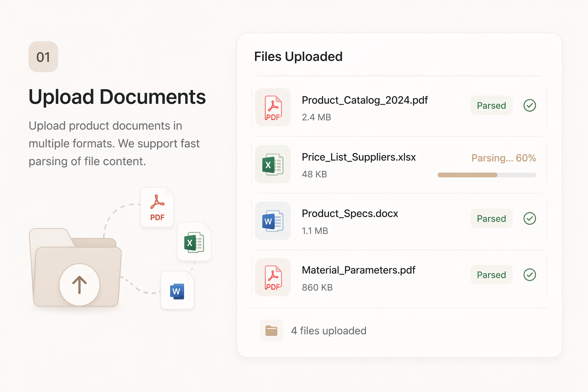Click the Word icon beside Product_Specs.docx
The height and width of the screenshot is (392, 588).
tap(273, 221)
